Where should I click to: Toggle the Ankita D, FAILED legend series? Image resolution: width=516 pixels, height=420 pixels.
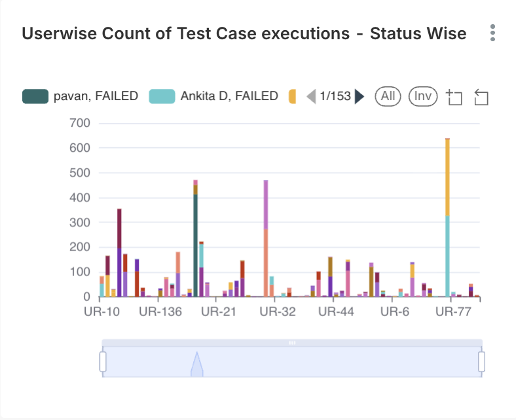[x=214, y=96]
